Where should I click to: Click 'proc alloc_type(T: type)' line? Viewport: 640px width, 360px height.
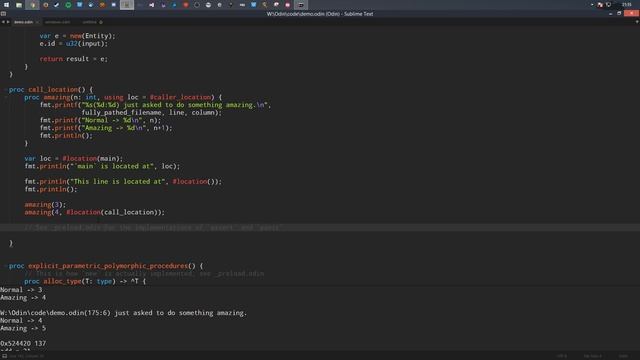pyautogui.click(x=85, y=281)
